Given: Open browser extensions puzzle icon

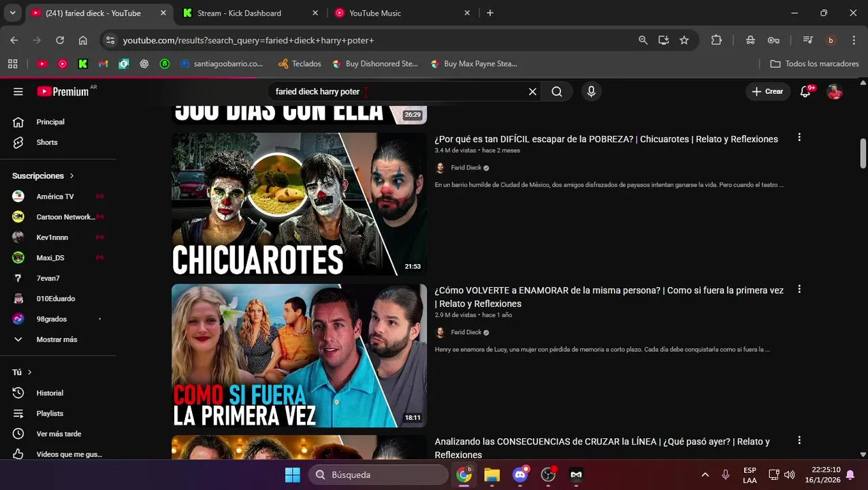Looking at the screenshot, I should tap(716, 40).
